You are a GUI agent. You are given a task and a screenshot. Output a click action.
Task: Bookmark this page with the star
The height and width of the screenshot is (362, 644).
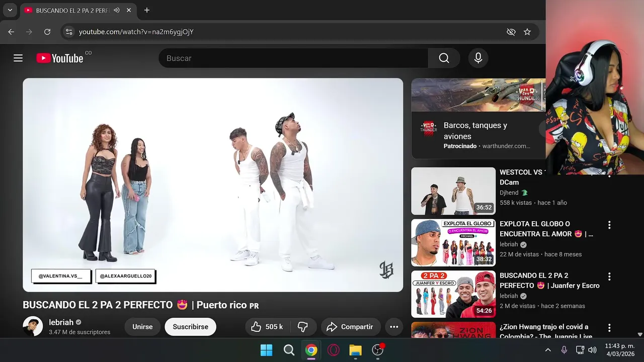tap(527, 32)
